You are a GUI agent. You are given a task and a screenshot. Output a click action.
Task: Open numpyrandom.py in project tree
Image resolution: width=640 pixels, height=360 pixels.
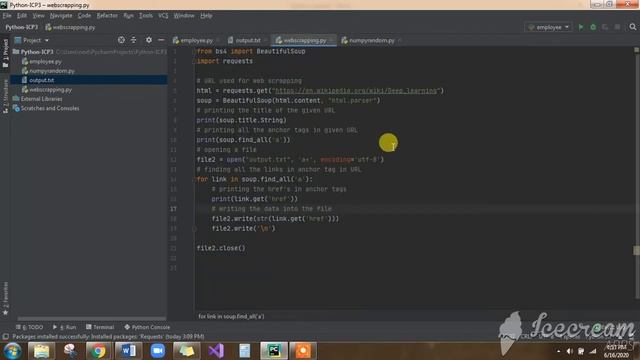point(51,71)
